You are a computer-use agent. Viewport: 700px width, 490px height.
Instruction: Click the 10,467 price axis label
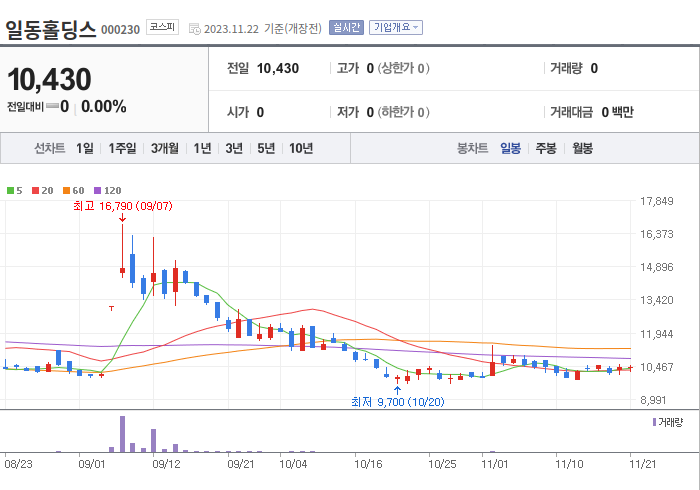[656, 367]
